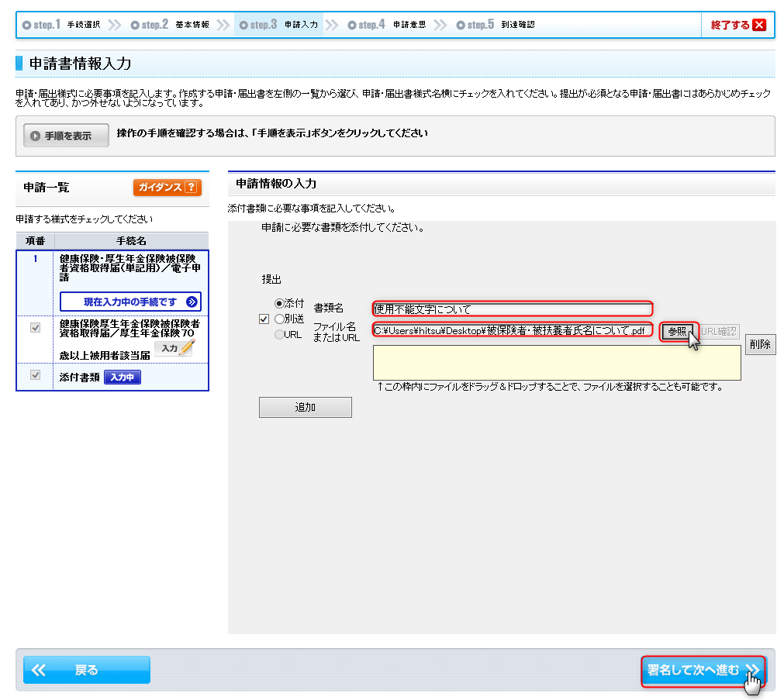Click the 参照 browse button
Image resolution: width=784 pixels, height=700 pixels.
[678, 331]
